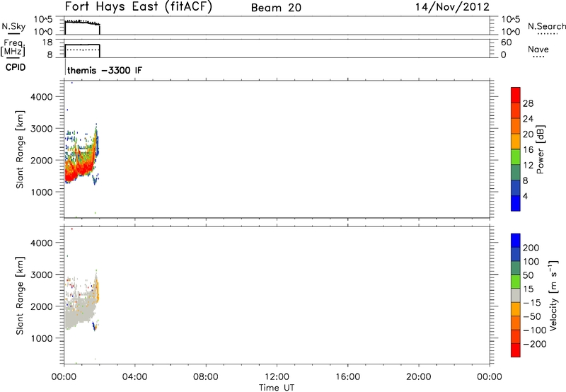Click the 'Time UT' axis label
This screenshot has height=392, width=566.
tap(277, 388)
